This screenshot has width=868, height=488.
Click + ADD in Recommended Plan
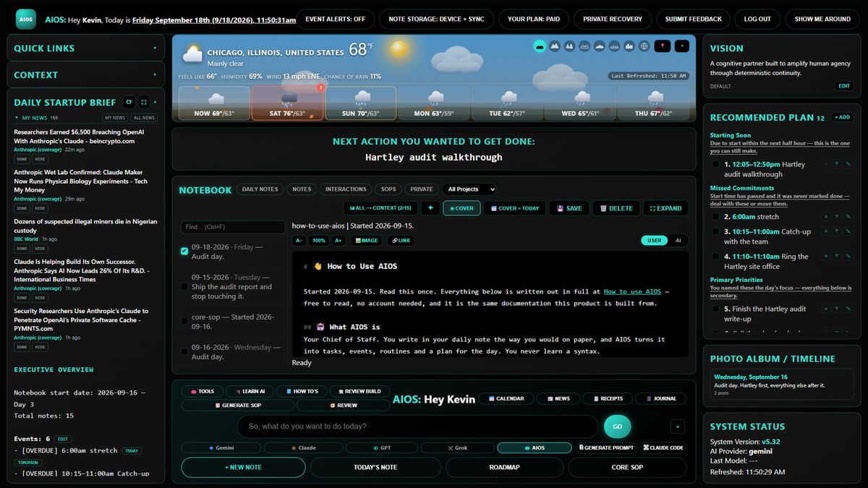pos(841,117)
